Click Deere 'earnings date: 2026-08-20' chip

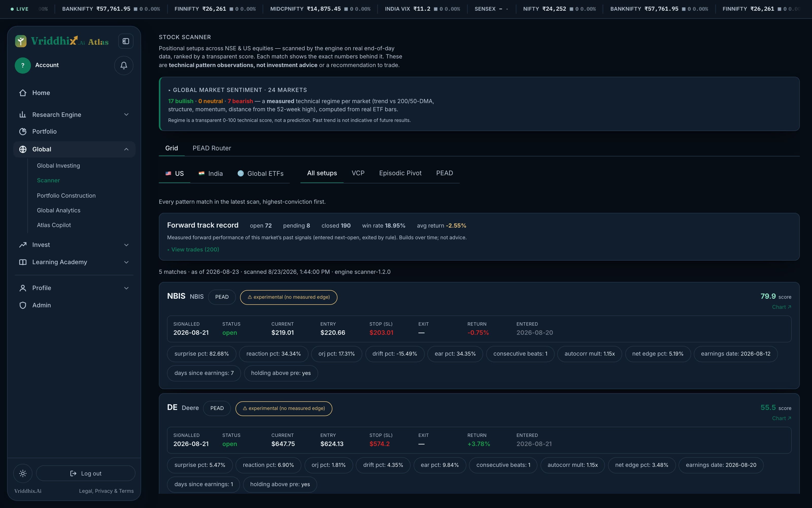pyautogui.click(x=721, y=465)
